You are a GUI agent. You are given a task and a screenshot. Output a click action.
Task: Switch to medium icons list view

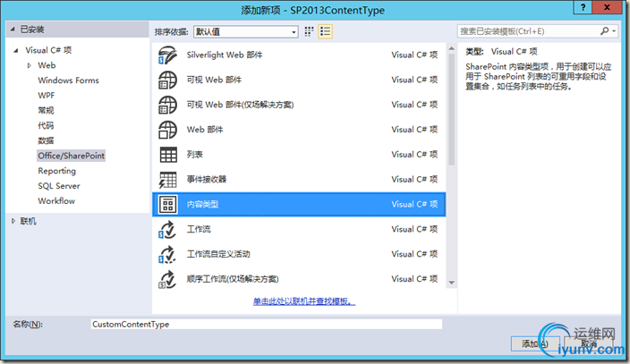coord(325,31)
